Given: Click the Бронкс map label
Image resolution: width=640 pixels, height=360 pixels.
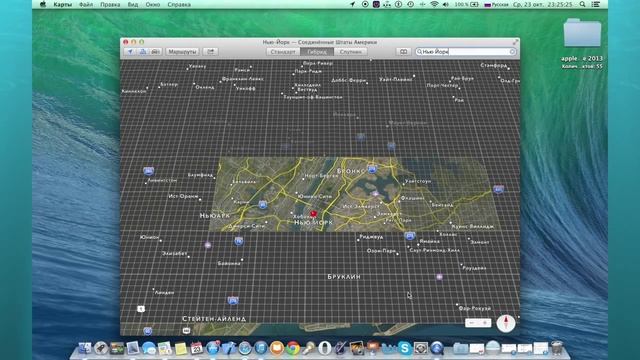Looking at the screenshot, I should tap(351, 171).
